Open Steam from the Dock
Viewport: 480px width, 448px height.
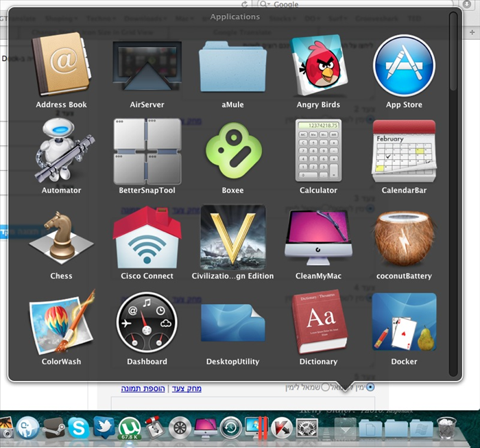[x=53, y=428]
